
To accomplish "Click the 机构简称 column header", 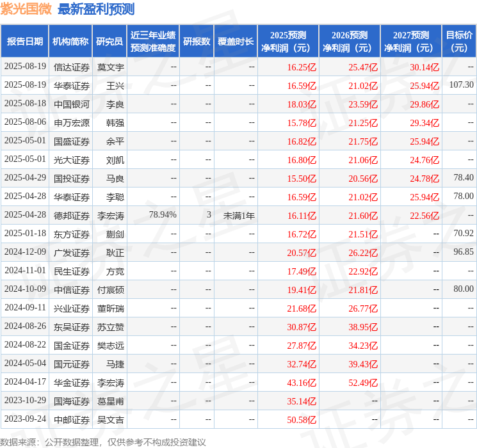I will [70, 42].
